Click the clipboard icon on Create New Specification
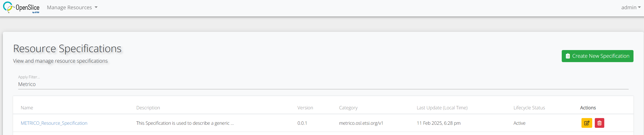The width and height of the screenshot is (644, 135). (x=568, y=56)
